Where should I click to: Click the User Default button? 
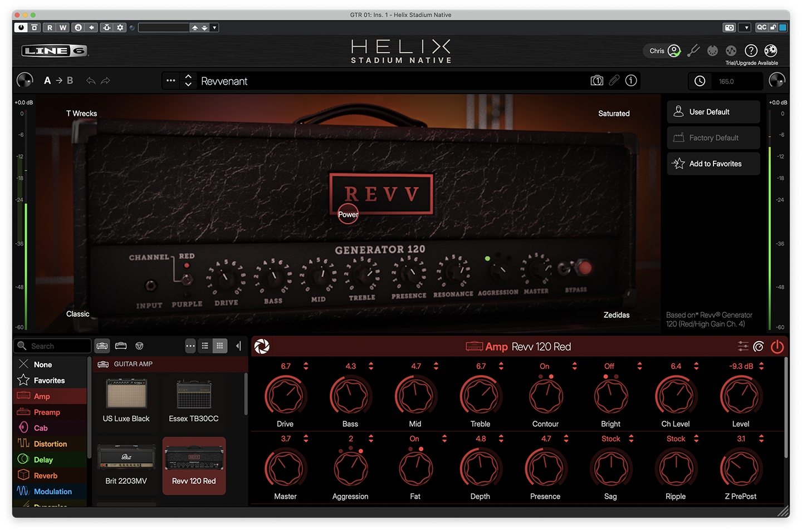713,112
